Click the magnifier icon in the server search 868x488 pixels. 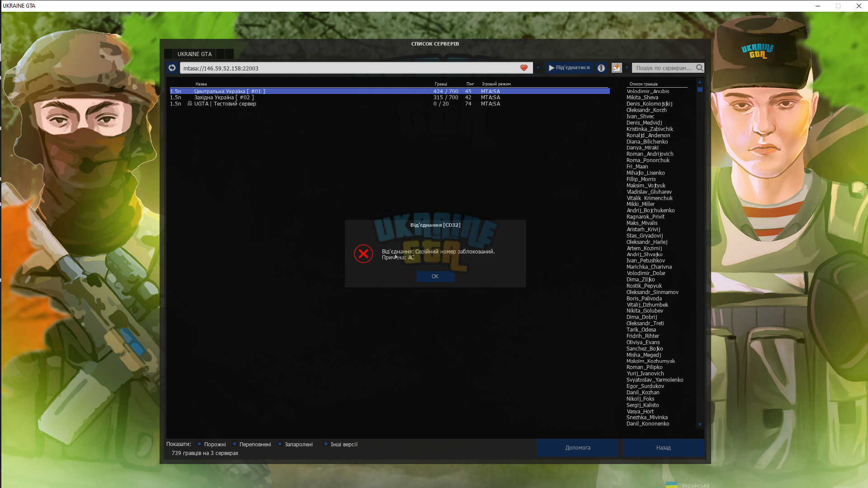pos(699,68)
